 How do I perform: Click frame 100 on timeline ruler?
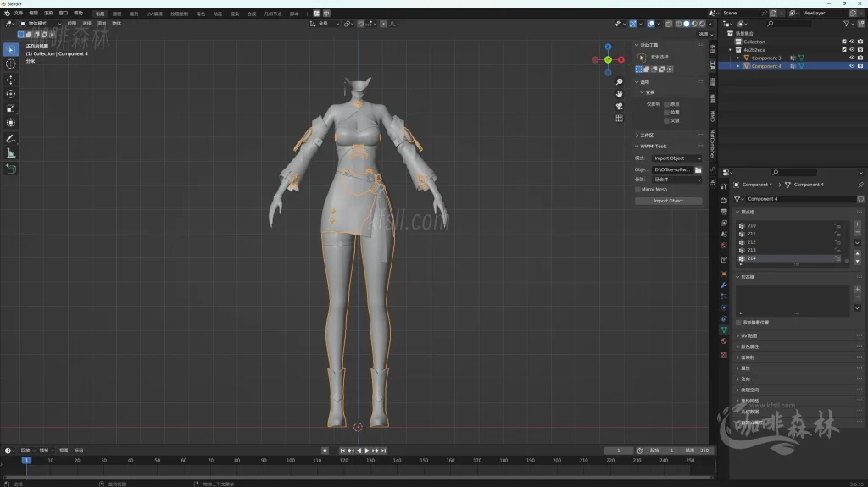[x=291, y=461]
